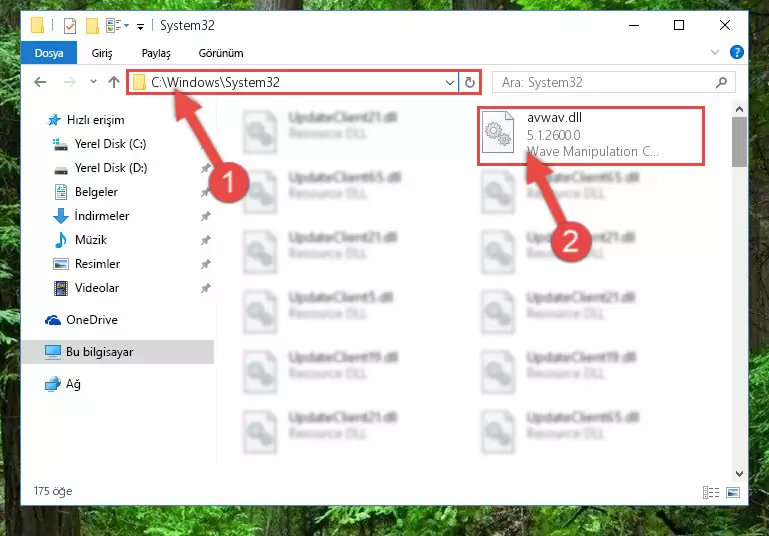Open the Dosya ribbon tab
This screenshot has height=536, width=769.
[49, 53]
